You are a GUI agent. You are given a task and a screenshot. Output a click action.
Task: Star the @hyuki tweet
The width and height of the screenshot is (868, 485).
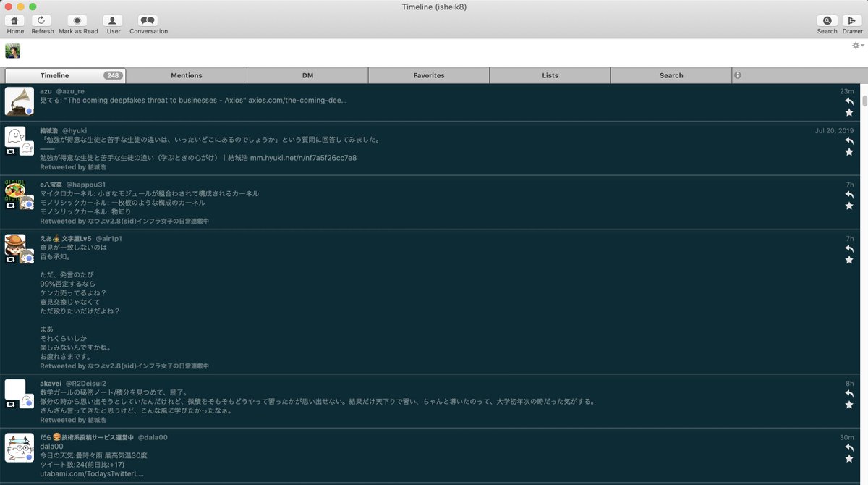click(849, 152)
